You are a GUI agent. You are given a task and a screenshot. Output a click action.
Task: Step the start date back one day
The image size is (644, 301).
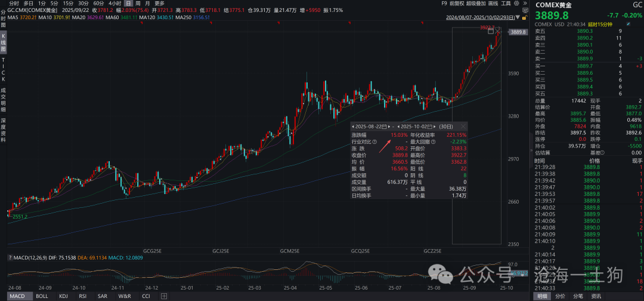point(353,127)
